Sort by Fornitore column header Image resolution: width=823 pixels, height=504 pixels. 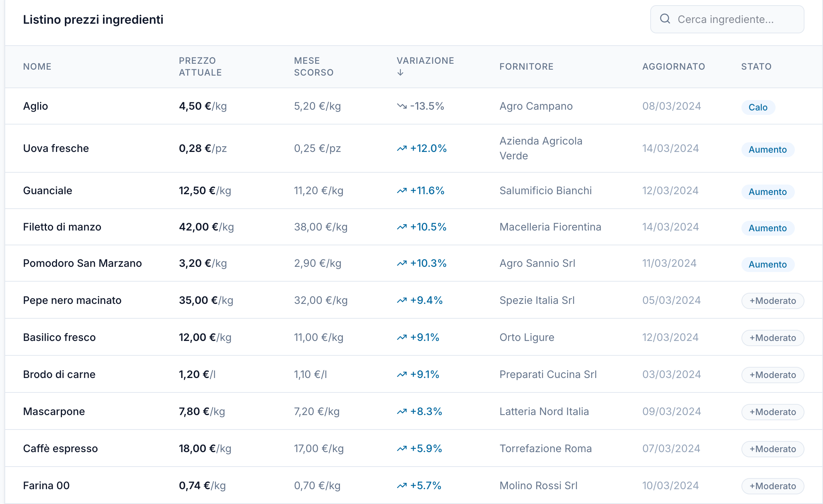click(x=526, y=67)
